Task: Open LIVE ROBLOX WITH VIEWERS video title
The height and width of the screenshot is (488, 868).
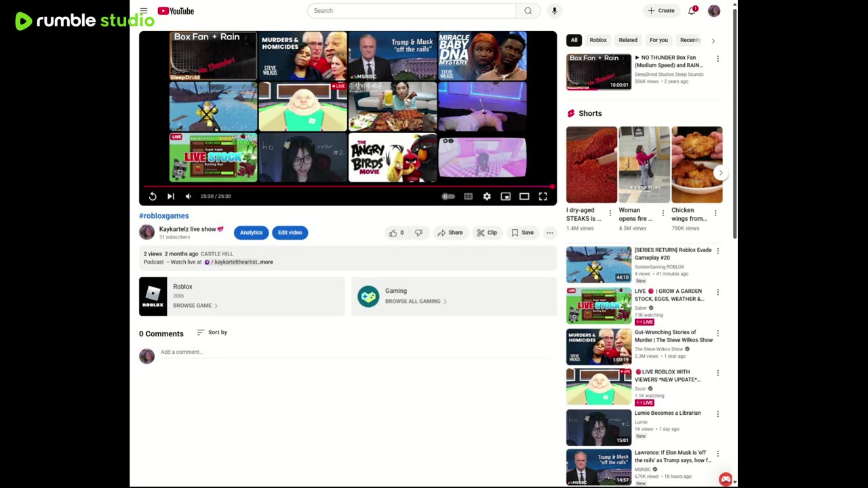Action: [668, 375]
